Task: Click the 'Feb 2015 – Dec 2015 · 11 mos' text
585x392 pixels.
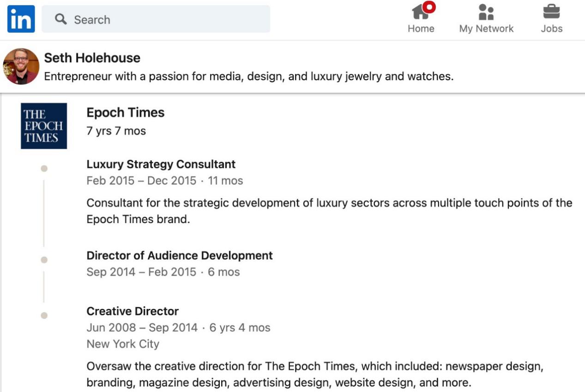Action: click(164, 181)
